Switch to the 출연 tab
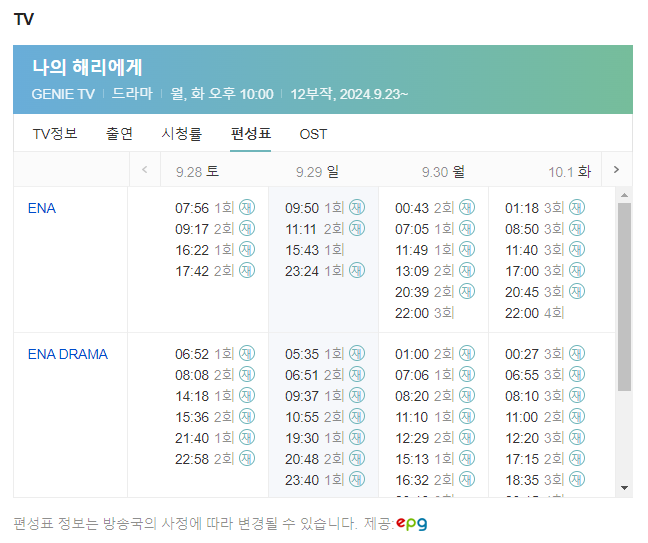Image resolution: width=648 pixels, height=543 pixels. pyautogui.click(x=119, y=134)
